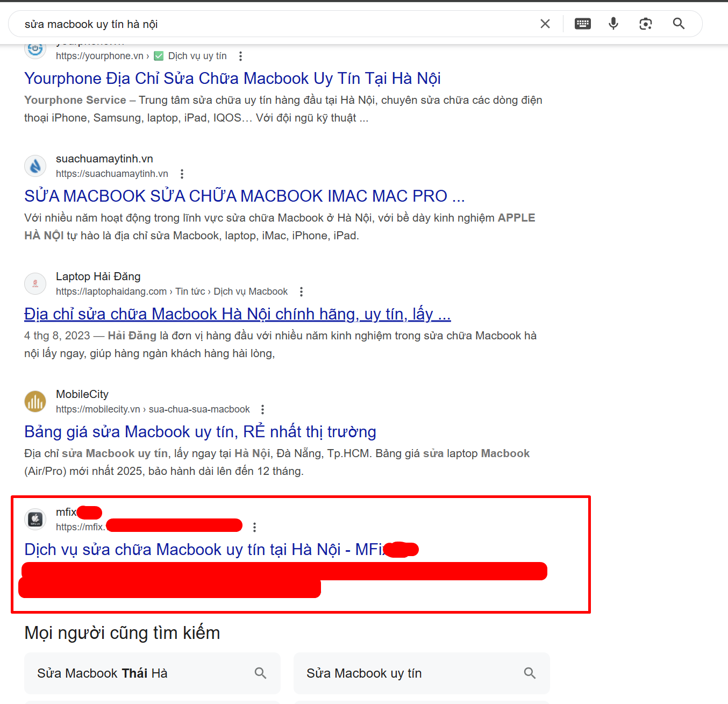Click the Laptop Hải Đăng favicon
Viewport: 728px width, 704px height.
tap(35, 283)
